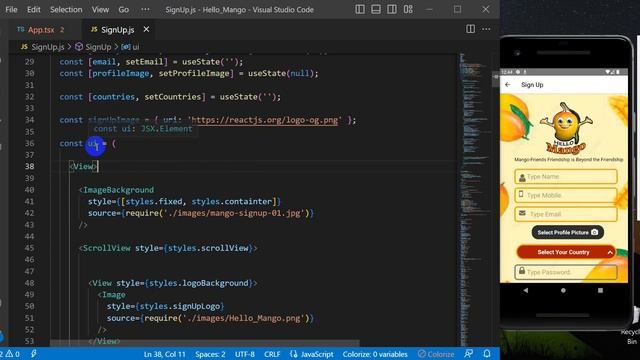Screen dimensions: 640x360
Task: Tap Select Profile Picture button in emulator
Action: click(x=567, y=232)
